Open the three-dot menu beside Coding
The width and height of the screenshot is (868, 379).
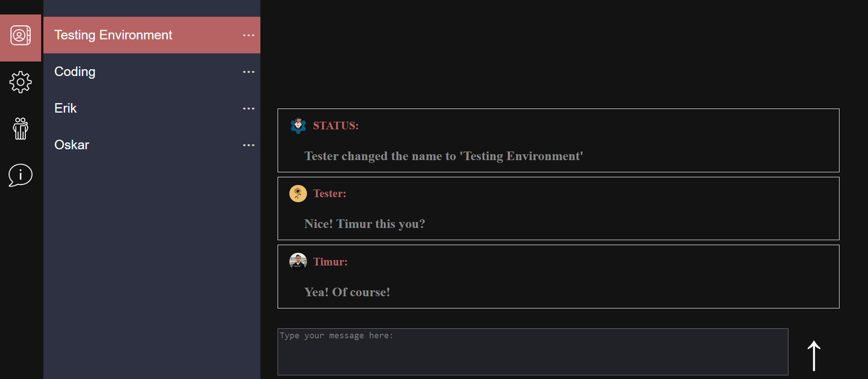tap(249, 72)
